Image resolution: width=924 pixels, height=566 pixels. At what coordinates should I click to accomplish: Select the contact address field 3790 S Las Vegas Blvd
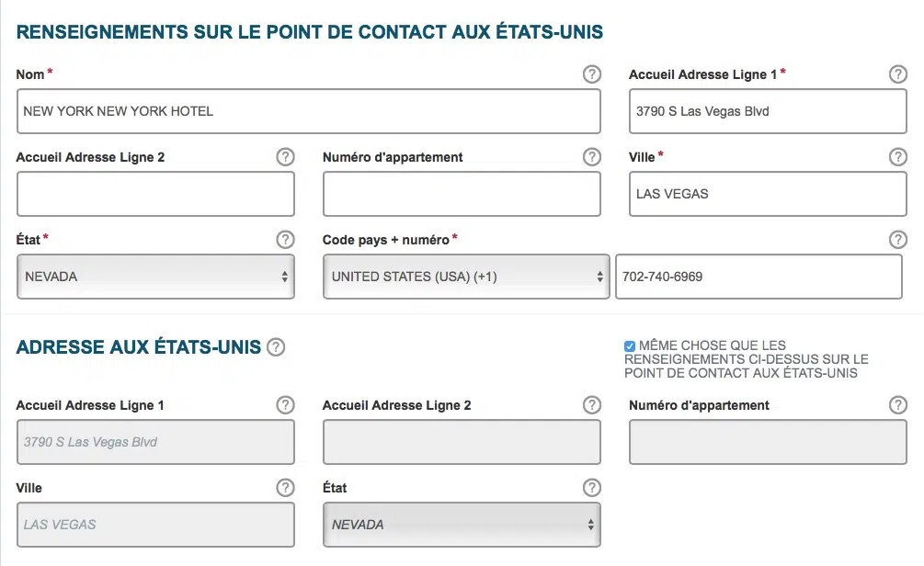(x=768, y=111)
